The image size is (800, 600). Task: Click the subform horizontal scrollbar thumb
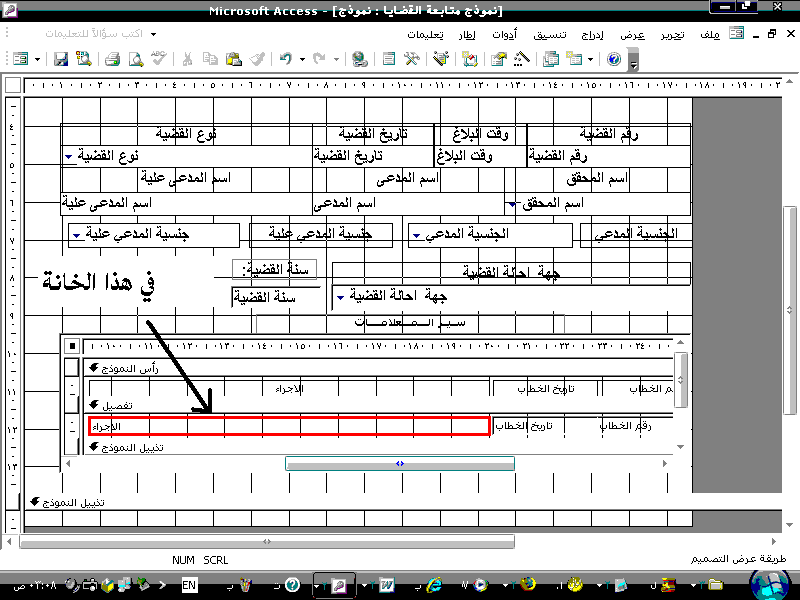399,463
